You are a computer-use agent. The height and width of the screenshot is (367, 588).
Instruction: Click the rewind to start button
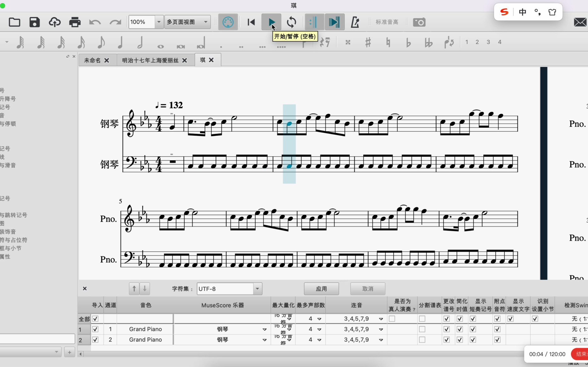click(251, 22)
